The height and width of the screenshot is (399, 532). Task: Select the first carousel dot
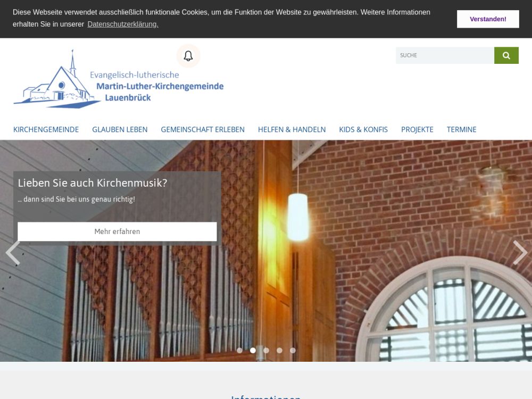pyautogui.click(x=239, y=350)
